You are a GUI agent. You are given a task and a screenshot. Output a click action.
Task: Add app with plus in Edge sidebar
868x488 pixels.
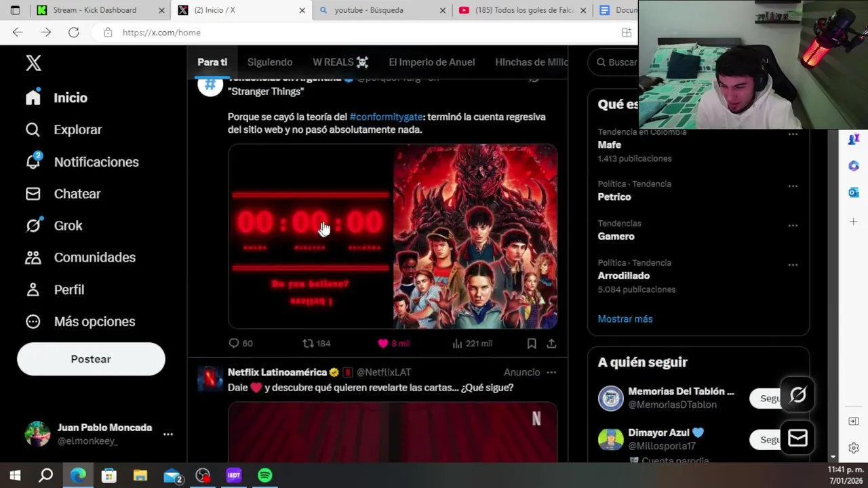pos(854,222)
